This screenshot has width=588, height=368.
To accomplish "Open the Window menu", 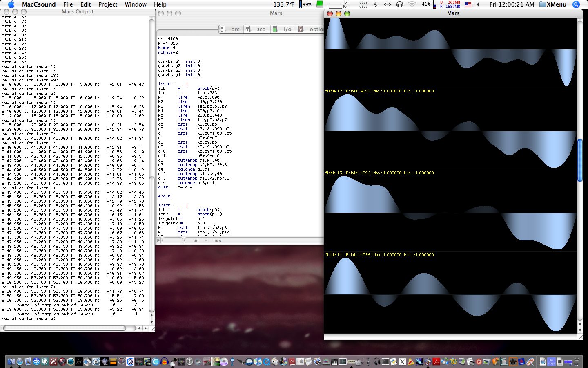I will (136, 4).
